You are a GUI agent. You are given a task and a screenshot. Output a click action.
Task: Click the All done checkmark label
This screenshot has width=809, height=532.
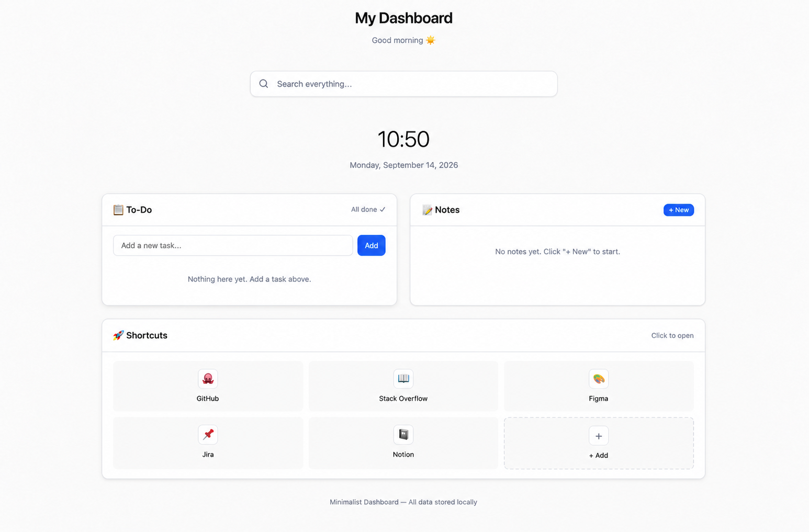368,209
